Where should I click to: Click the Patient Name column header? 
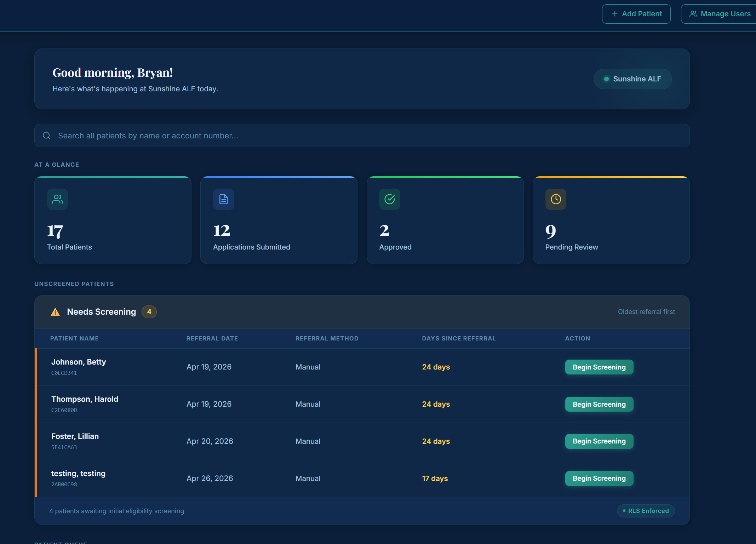(x=74, y=338)
